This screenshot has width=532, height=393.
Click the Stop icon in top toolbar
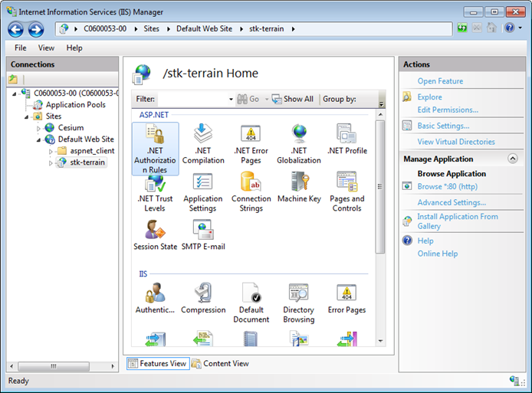(477, 28)
